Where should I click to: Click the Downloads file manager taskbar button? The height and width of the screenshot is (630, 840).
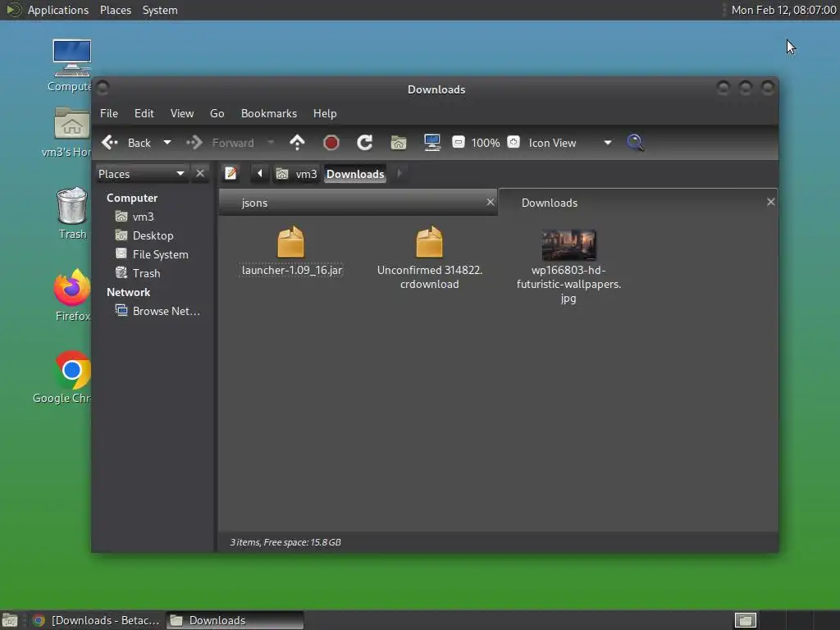235,620
